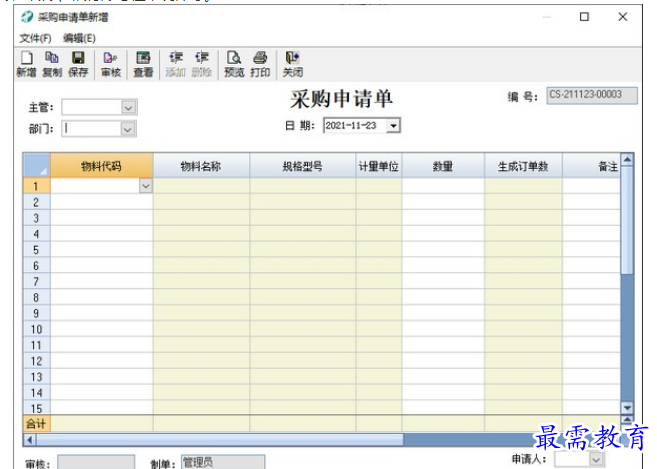Click the 关闭 (Close) toolbar icon
The width and height of the screenshot is (657, 469).
point(292,64)
